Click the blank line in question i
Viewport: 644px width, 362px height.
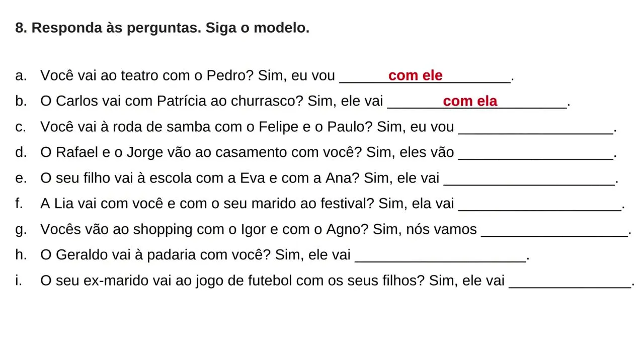click(570, 283)
